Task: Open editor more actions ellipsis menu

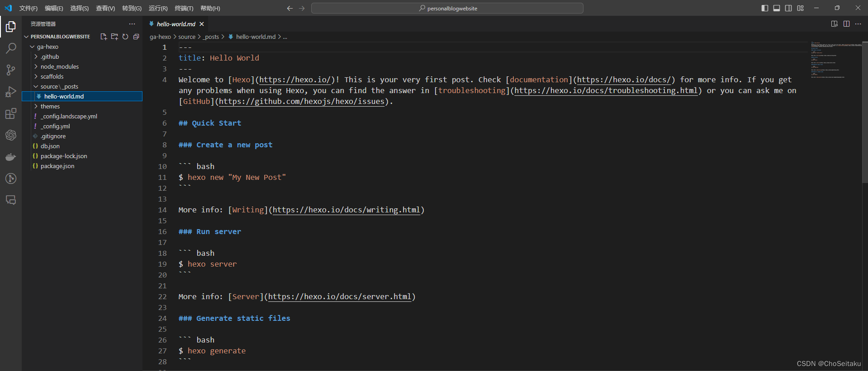Action: pos(858,24)
